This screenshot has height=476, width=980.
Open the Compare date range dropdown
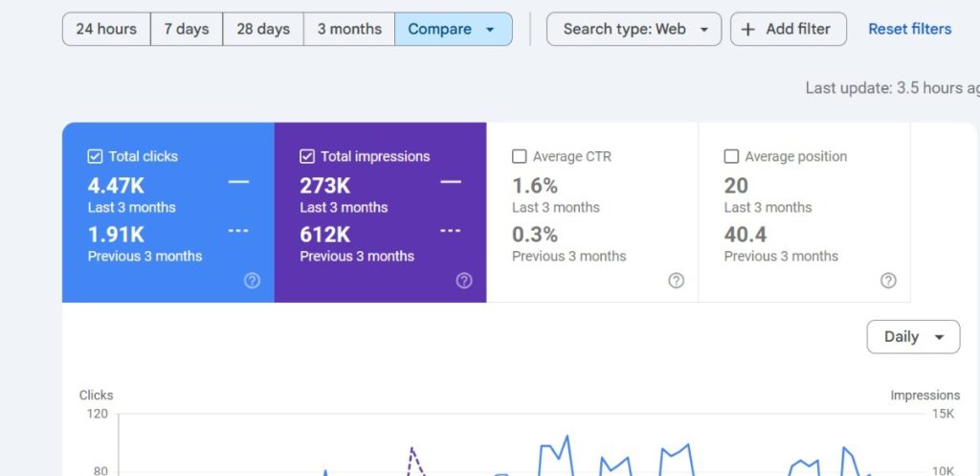click(x=453, y=29)
